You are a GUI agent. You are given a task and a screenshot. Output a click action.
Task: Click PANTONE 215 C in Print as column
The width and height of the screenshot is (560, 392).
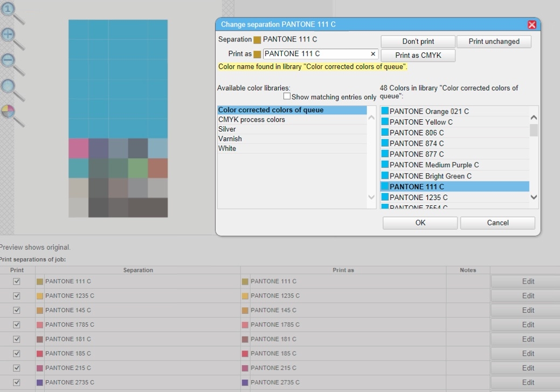pyautogui.click(x=273, y=368)
